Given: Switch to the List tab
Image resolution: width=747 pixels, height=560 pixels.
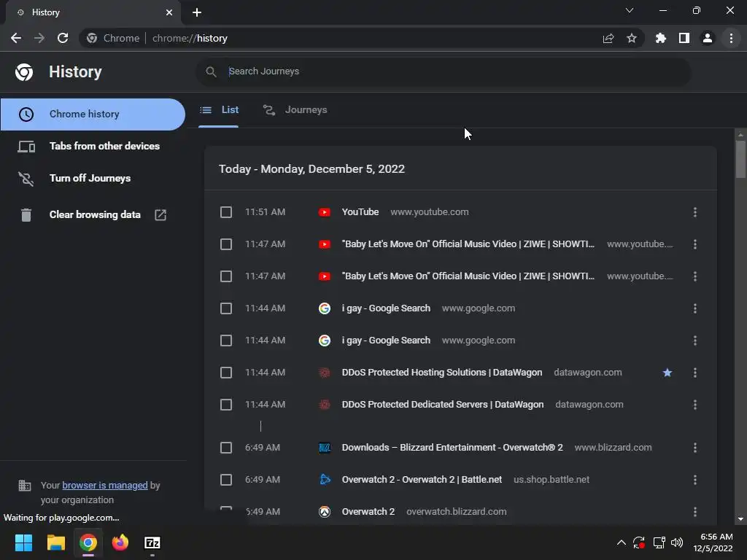Looking at the screenshot, I should (x=219, y=110).
